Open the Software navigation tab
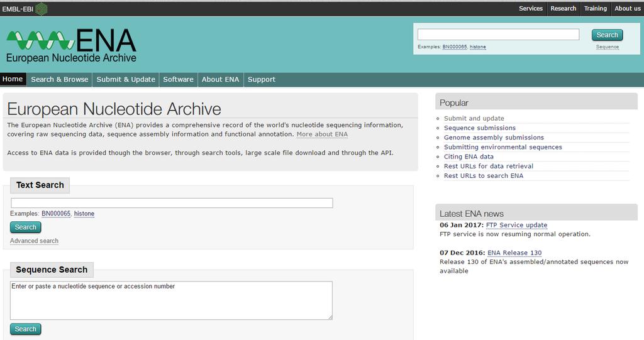The width and height of the screenshot is (644, 340). point(178,80)
